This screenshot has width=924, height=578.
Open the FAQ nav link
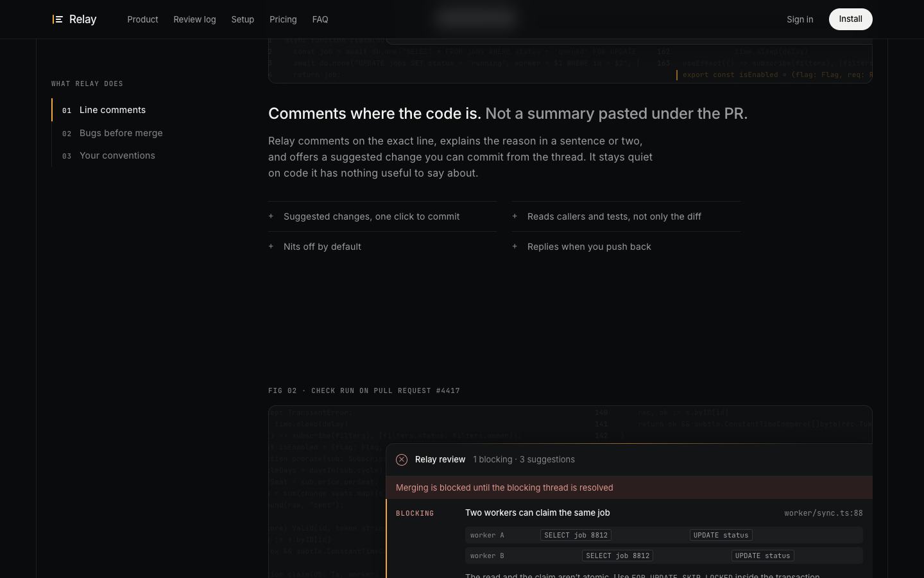point(320,19)
